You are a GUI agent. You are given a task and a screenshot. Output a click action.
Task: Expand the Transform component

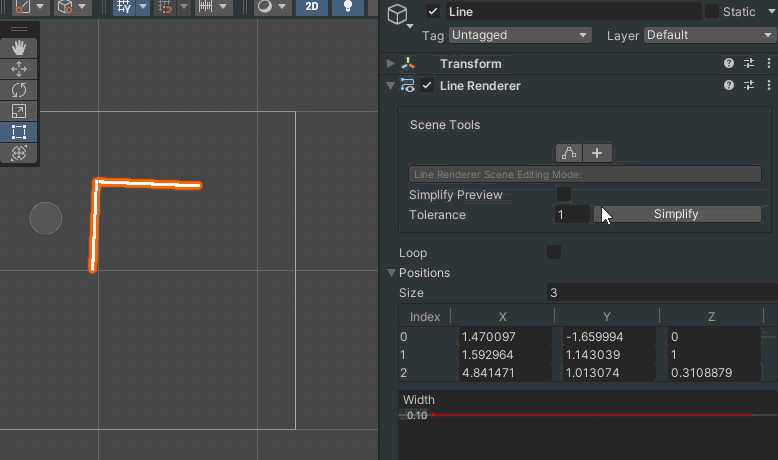point(390,64)
